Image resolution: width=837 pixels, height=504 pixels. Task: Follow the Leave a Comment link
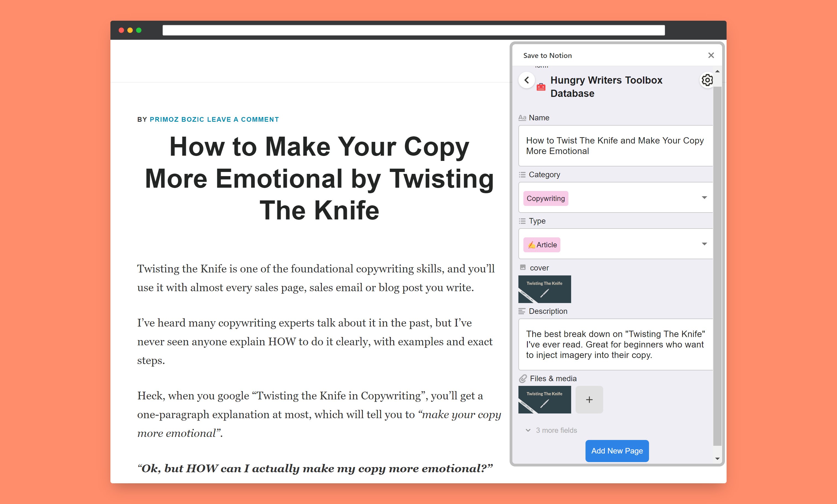pos(243,120)
